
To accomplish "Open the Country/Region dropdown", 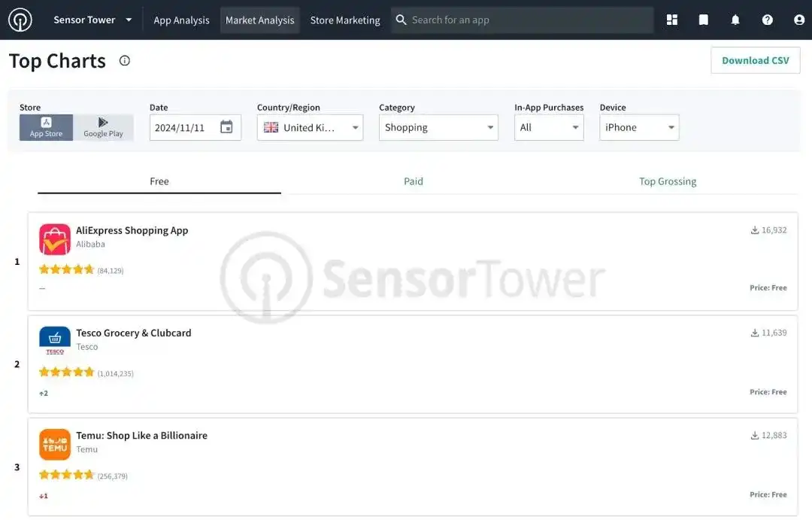I will click(310, 127).
